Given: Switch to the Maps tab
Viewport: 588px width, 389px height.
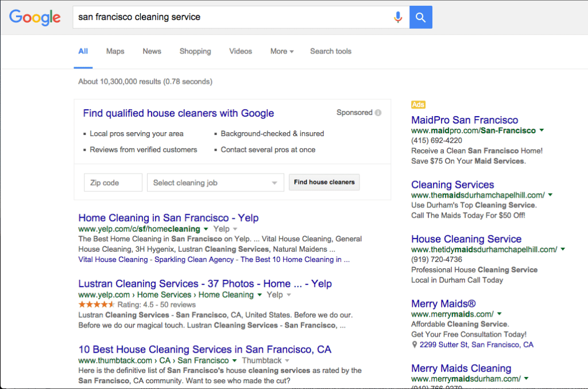Looking at the screenshot, I should point(115,51).
